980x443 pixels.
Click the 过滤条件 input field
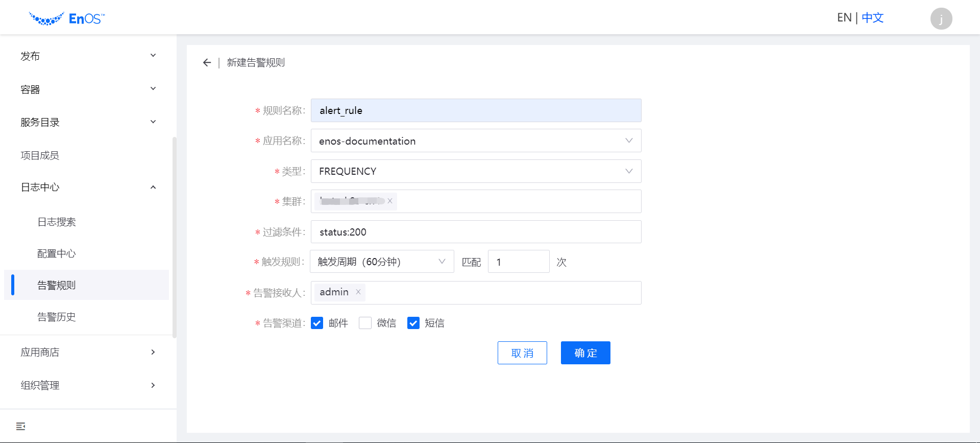[x=475, y=232]
